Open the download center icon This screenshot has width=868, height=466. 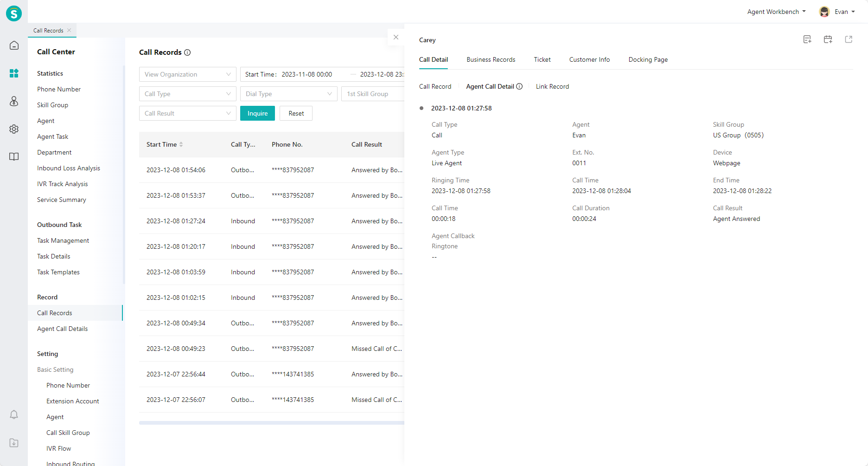pyautogui.click(x=14, y=443)
